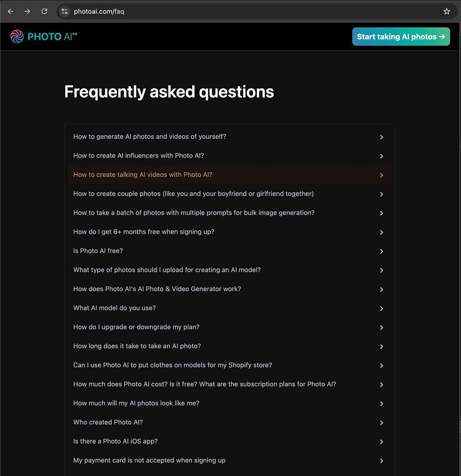Open 'My payment card is not accepted' question
Viewport: 461px width, 476px height.
[149, 460]
